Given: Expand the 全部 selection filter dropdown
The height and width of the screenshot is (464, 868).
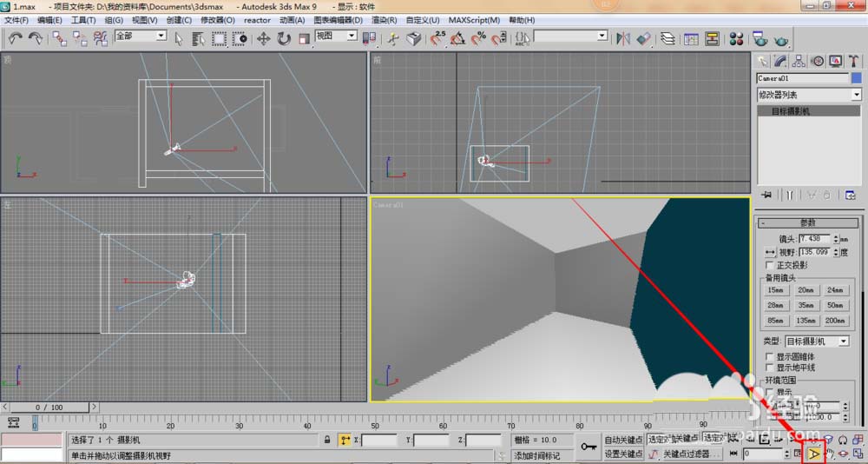Looking at the screenshot, I should (140, 36).
